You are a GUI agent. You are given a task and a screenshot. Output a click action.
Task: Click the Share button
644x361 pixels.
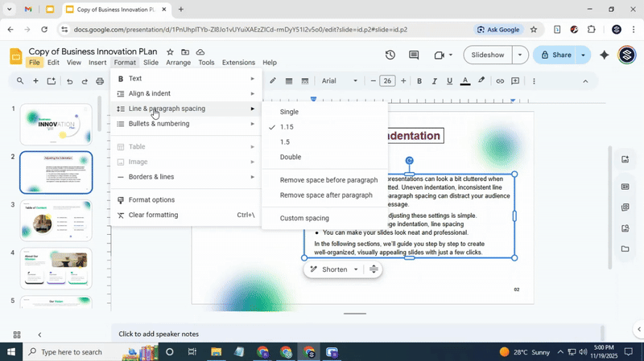pyautogui.click(x=555, y=55)
